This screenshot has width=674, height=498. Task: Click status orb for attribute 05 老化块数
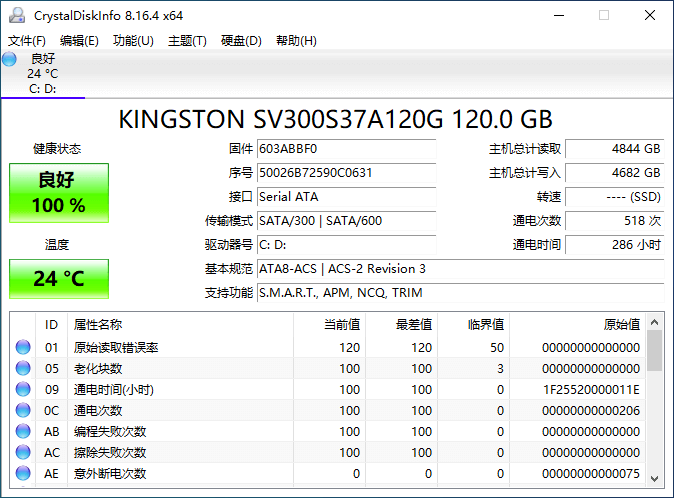23,368
